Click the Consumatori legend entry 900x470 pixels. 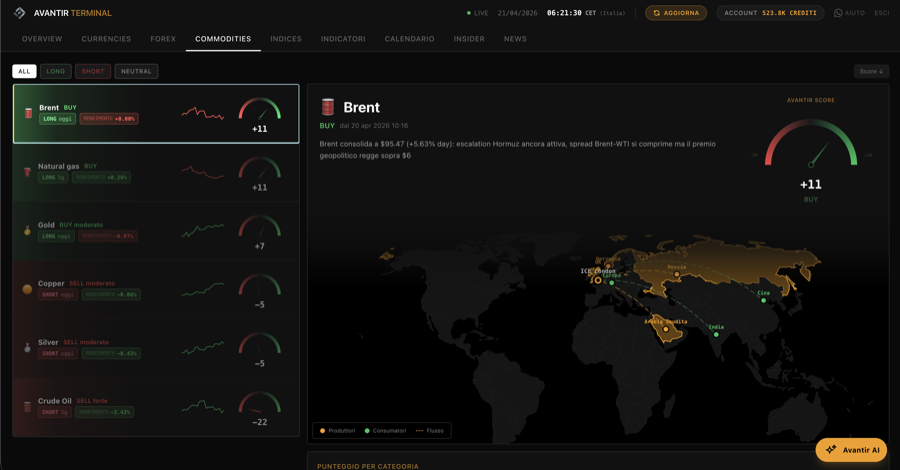tap(385, 430)
